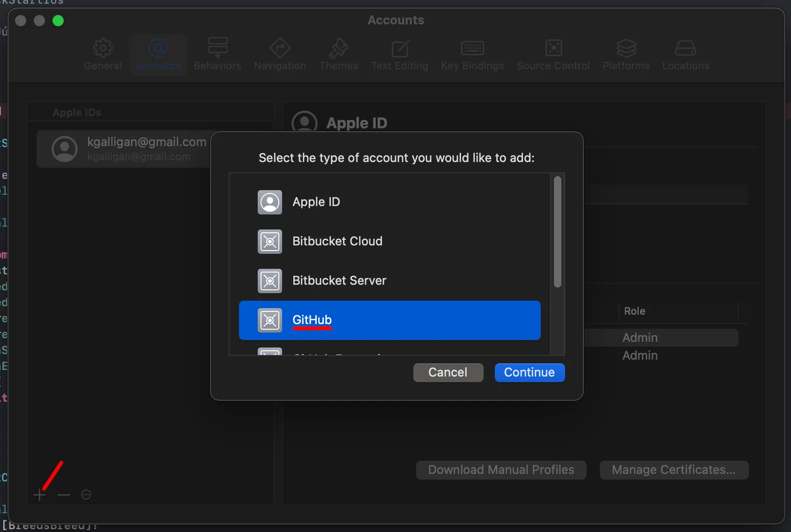Open the Source Control preferences tab

point(553,55)
